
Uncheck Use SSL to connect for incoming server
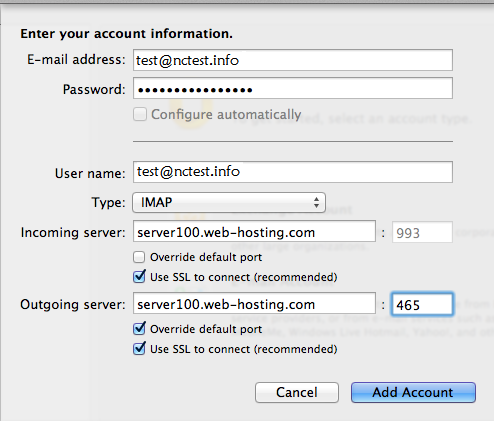tap(139, 277)
